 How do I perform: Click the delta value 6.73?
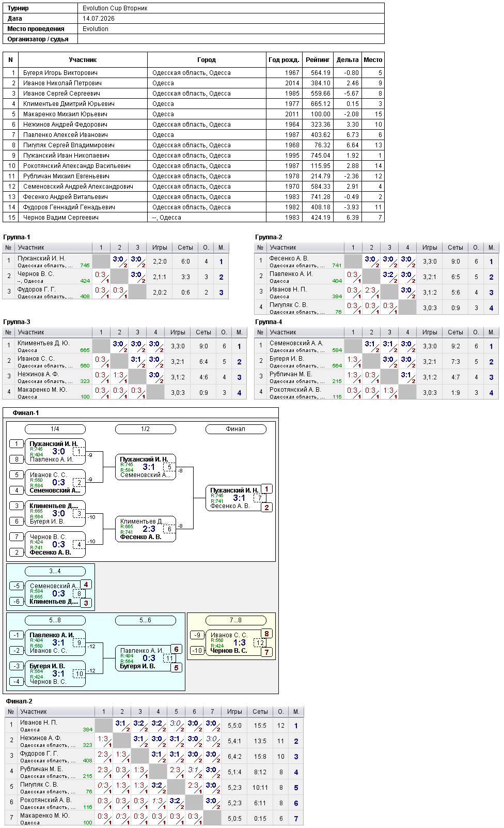point(353,135)
